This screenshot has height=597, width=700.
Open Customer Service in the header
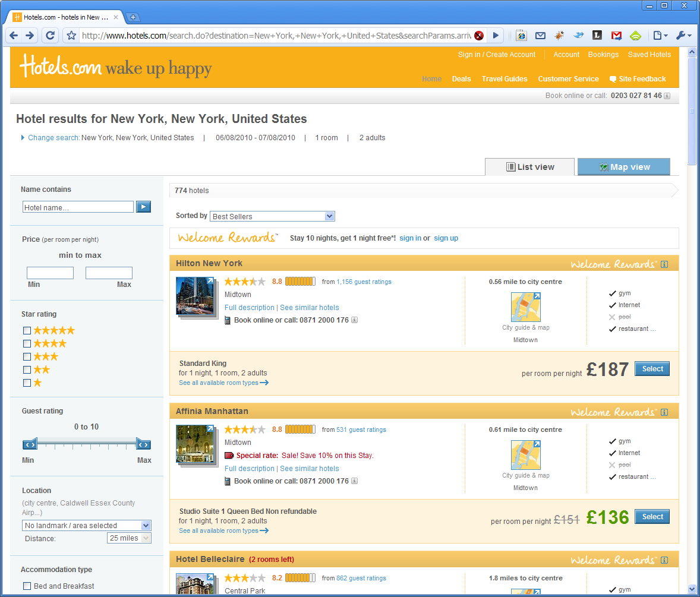coord(568,79)
